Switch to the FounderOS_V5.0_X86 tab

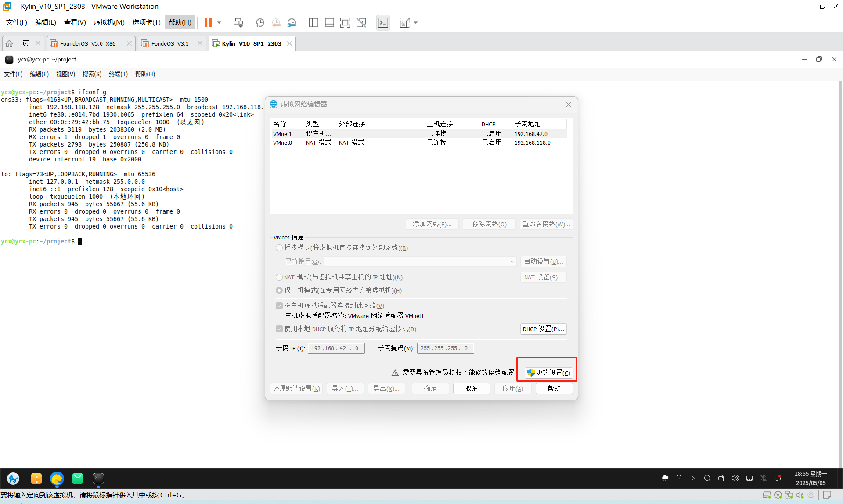click(88, 43)
